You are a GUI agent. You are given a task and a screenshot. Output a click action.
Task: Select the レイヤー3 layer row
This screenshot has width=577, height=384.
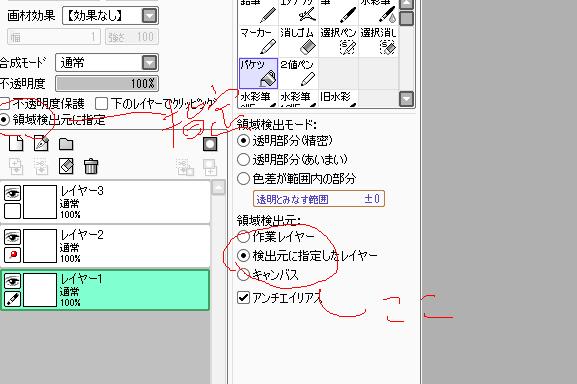point(105,202)
